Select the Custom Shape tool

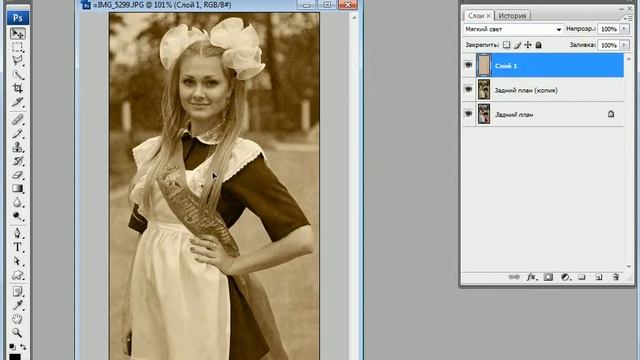click(x=17, y=275)
